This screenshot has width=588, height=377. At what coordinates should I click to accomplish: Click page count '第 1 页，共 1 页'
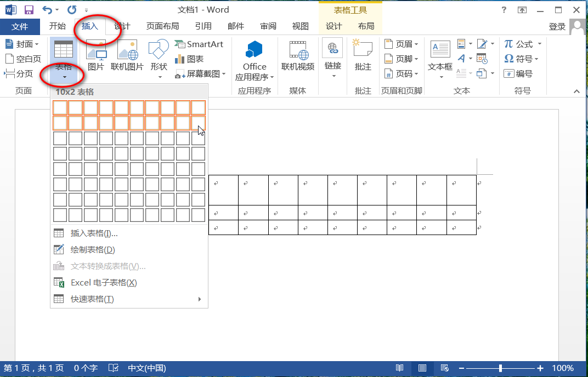click(34, 368)
